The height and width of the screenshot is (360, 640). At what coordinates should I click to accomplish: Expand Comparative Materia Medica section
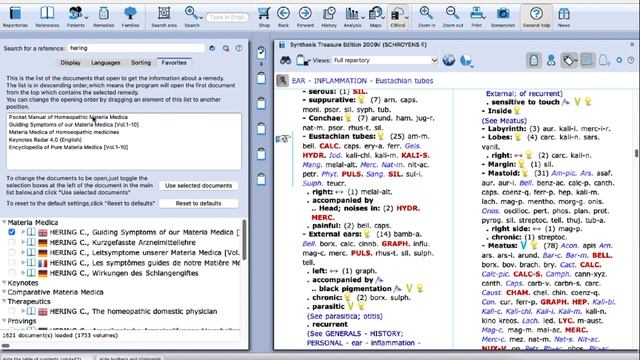(x=4, y=292)
